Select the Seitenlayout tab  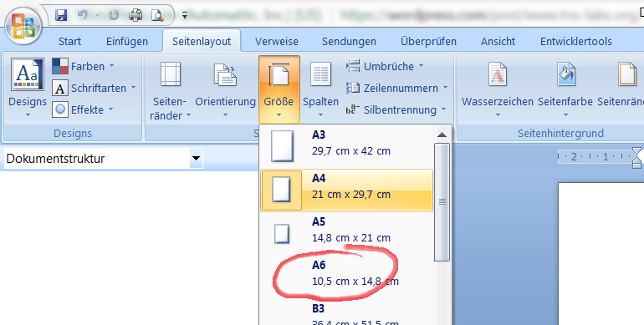click(x=202, y=42)
